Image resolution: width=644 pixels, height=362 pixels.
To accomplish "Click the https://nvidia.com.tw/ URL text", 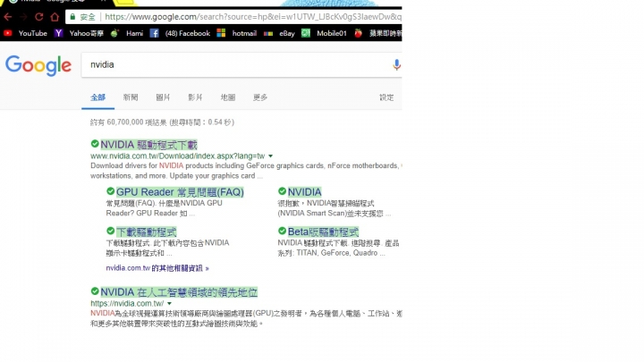I will [127, 303].
